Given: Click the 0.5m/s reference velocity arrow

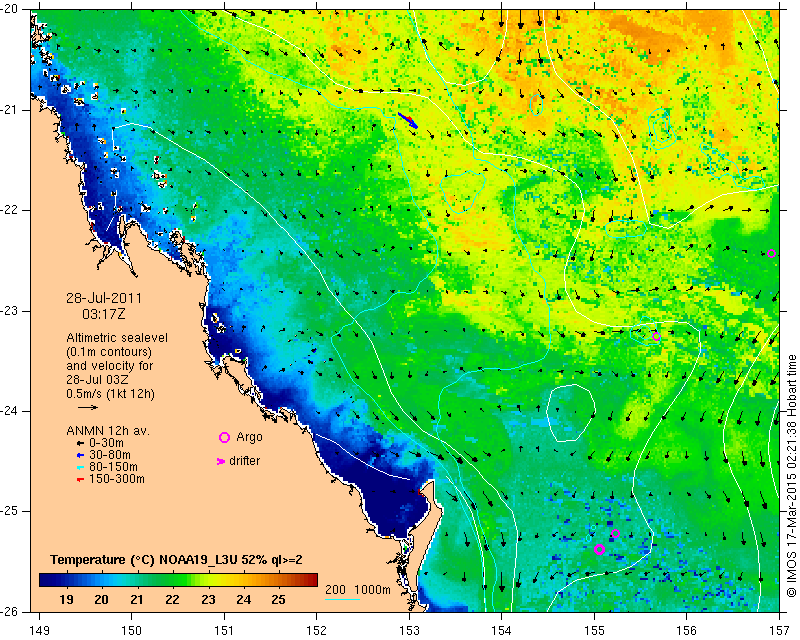Looking at the screenshot, I should click(88, 407).
